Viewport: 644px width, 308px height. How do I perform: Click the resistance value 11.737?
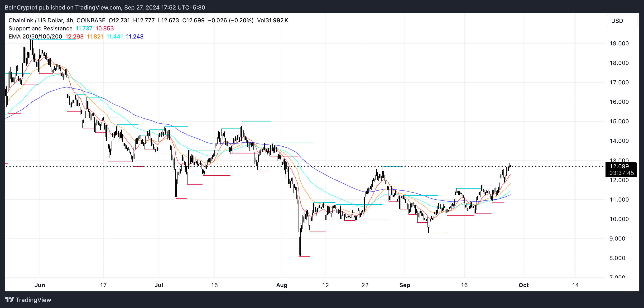point(84,29)
